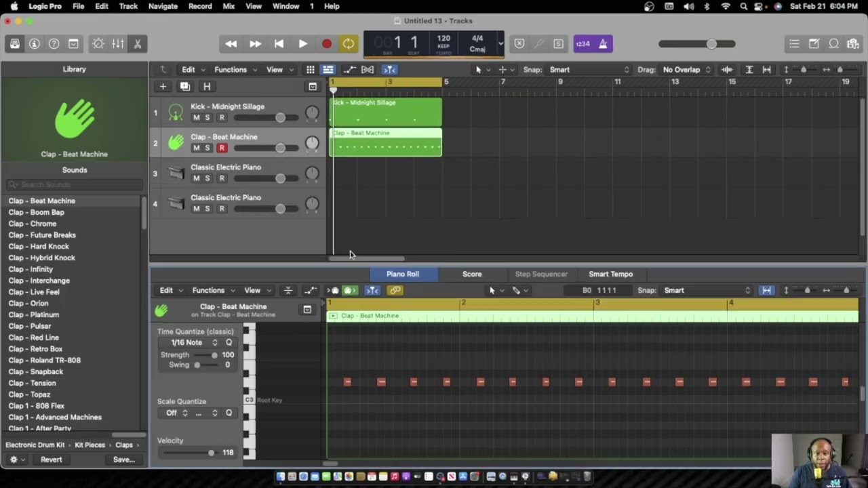Switch to Smart Tempo tab

pyautogui.click(x=611, y=274)
